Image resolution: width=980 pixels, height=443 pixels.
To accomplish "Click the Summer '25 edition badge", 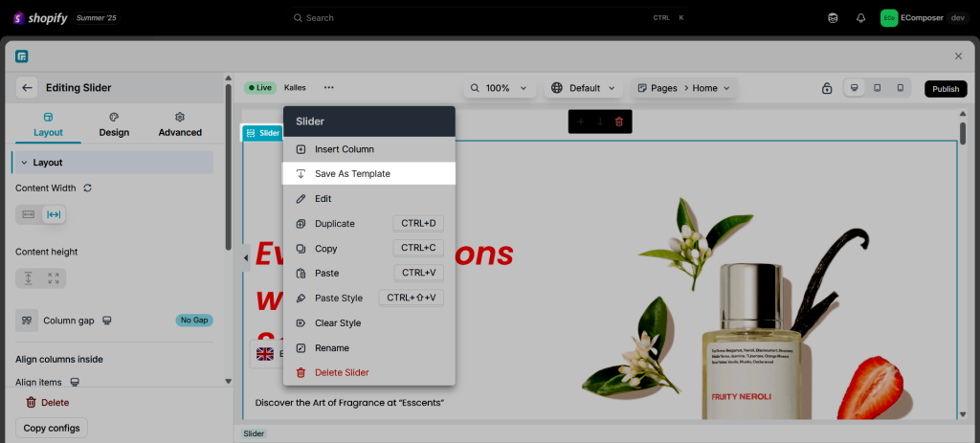I will [x=97, y=18].
